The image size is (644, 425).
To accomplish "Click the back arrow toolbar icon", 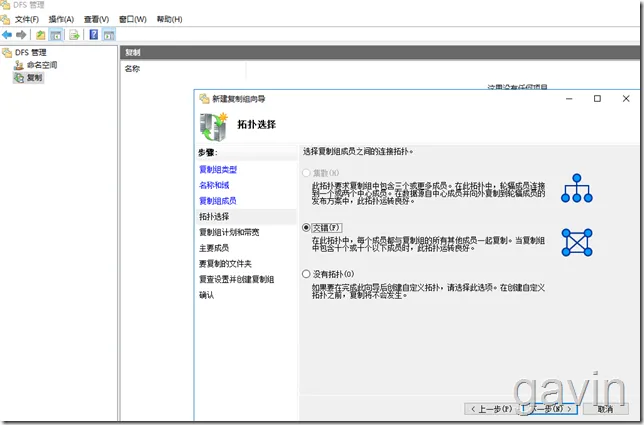I will click(x=7, y=35).
